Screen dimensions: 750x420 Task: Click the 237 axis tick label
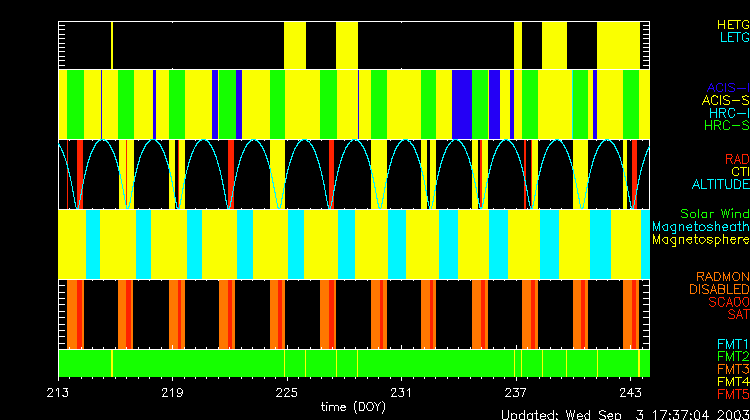516,393
